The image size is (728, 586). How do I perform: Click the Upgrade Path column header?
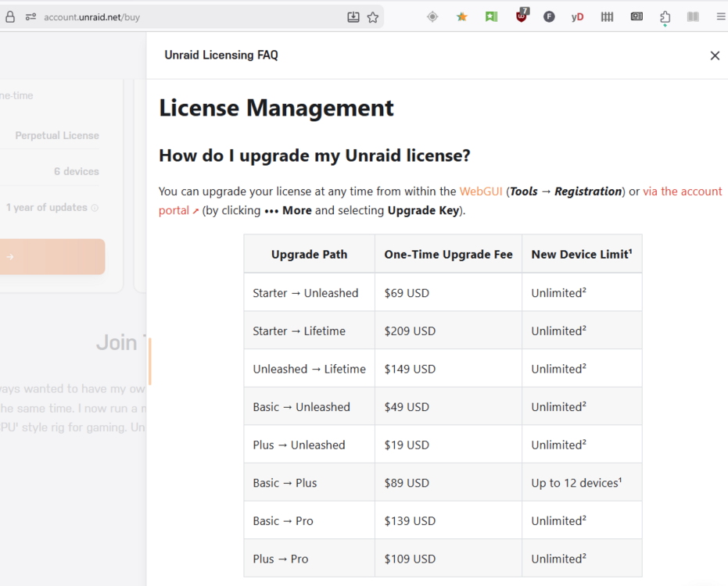coord(309,254)
